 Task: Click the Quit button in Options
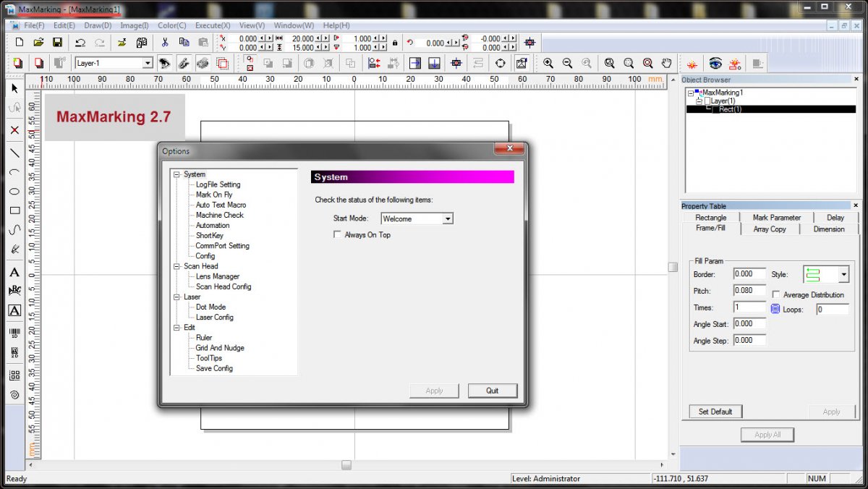(492, 391)
